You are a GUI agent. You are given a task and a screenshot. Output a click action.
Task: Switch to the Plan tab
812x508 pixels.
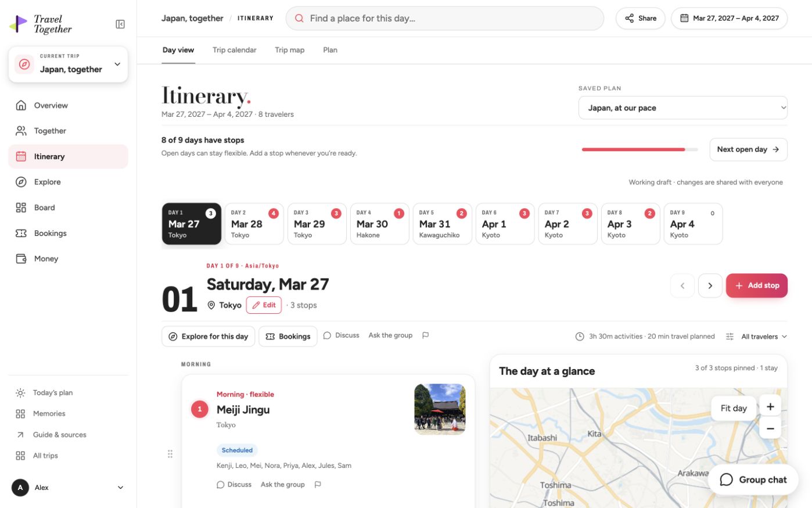[x=330, y=50]
